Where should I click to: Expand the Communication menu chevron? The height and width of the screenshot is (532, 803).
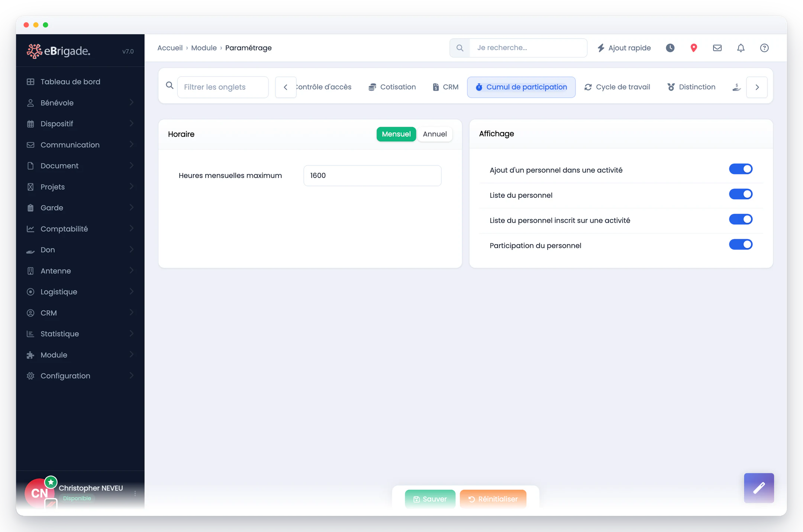[132, 144]
